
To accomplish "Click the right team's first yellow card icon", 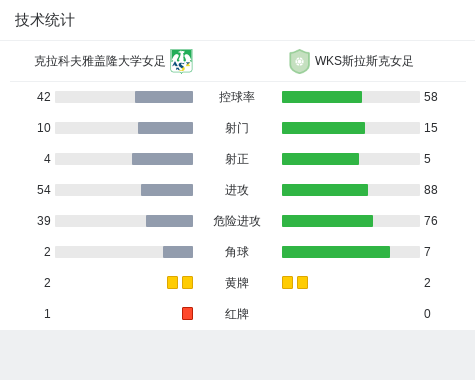I will 287,282.
